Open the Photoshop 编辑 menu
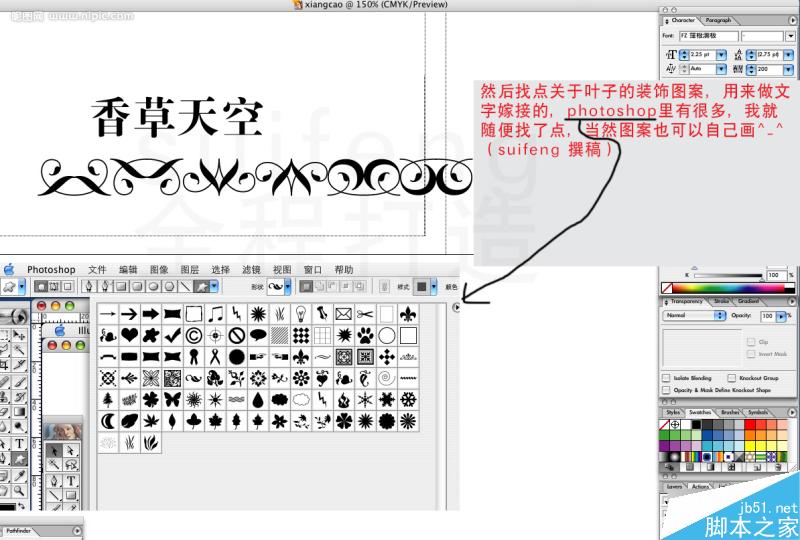800x540 pixels. pyautogui.click(x=128, y=269)
